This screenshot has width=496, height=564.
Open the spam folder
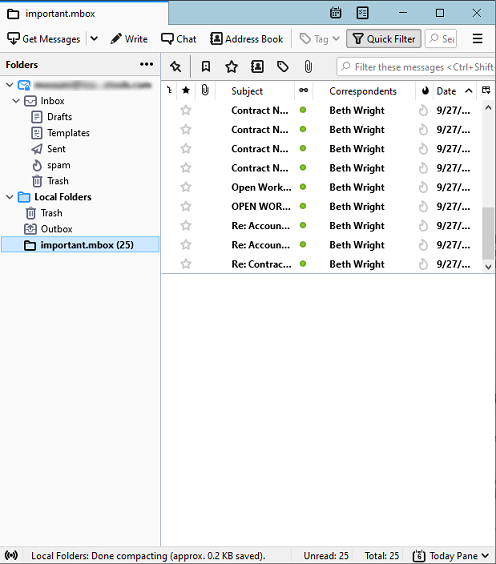click(x=59, y=165)
